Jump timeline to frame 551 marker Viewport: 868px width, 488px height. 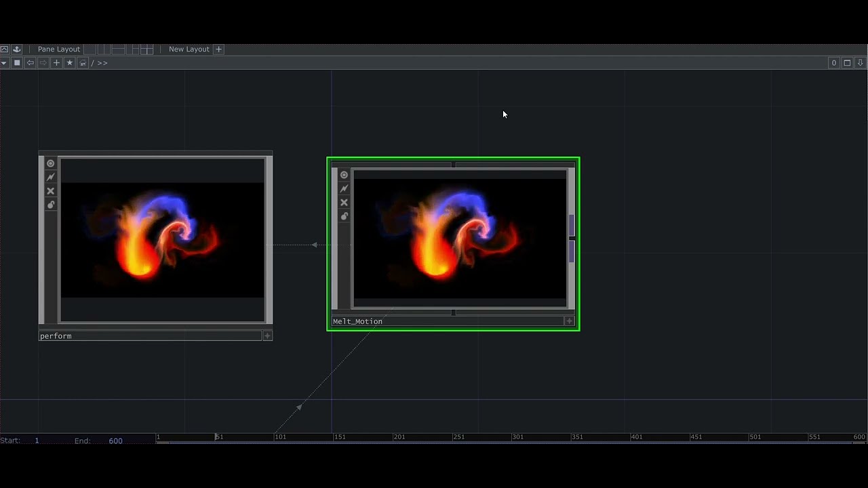[x=814, y=437]
